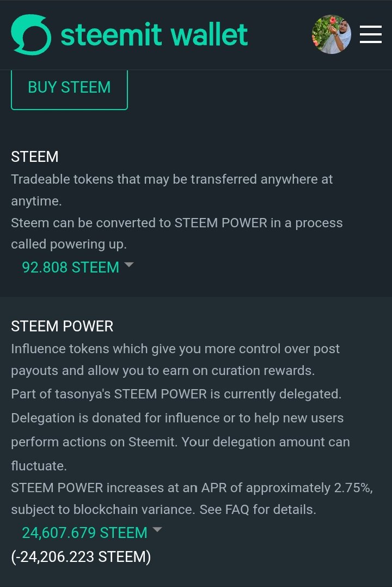Expand the 24,607.679 STEEM power dropdown
Screen dimensions: 392x587
(84, 532)
